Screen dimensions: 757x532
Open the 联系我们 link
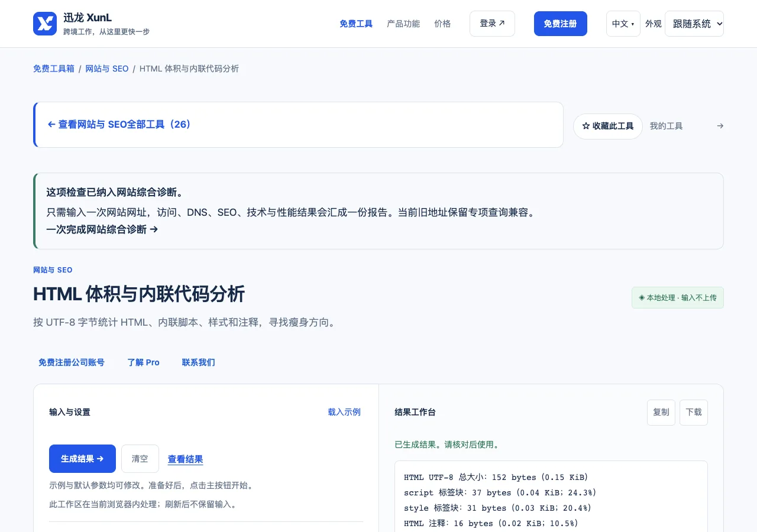(x=199, y=362)
